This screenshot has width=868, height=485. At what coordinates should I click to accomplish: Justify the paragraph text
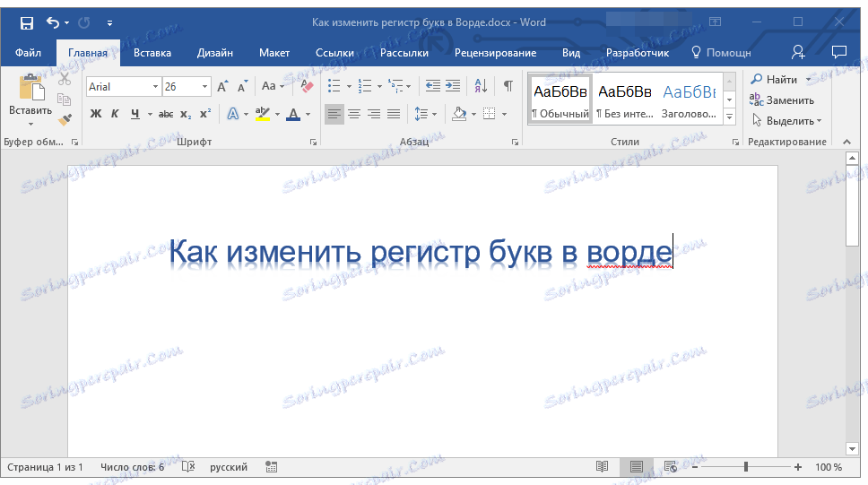click(394, 114)
